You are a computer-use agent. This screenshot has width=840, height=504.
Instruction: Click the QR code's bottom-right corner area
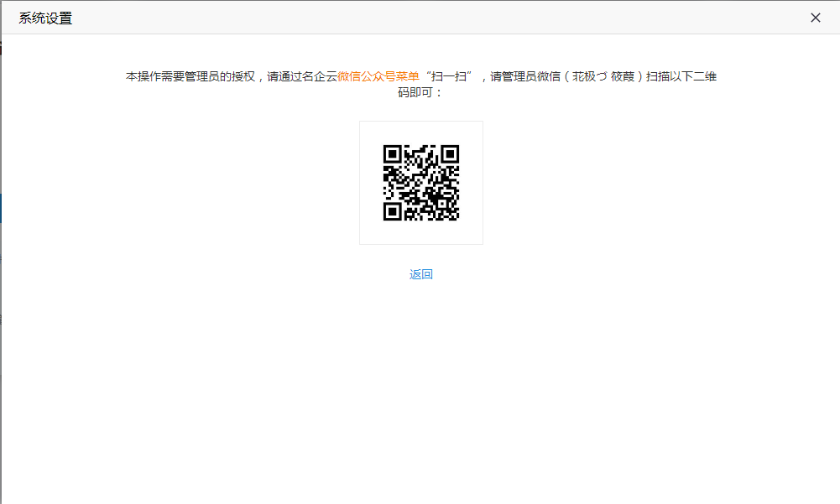click(x=451, y=213)
